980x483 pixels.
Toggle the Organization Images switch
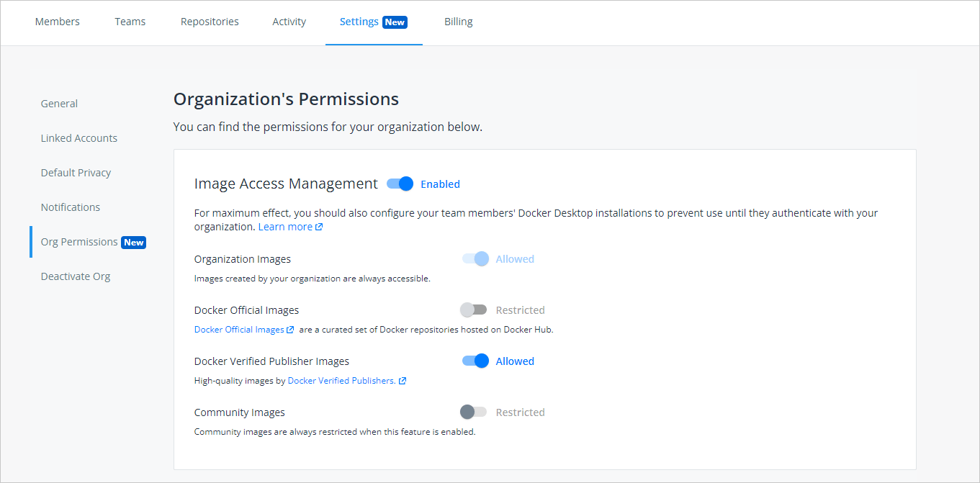[x=475, y=258]
